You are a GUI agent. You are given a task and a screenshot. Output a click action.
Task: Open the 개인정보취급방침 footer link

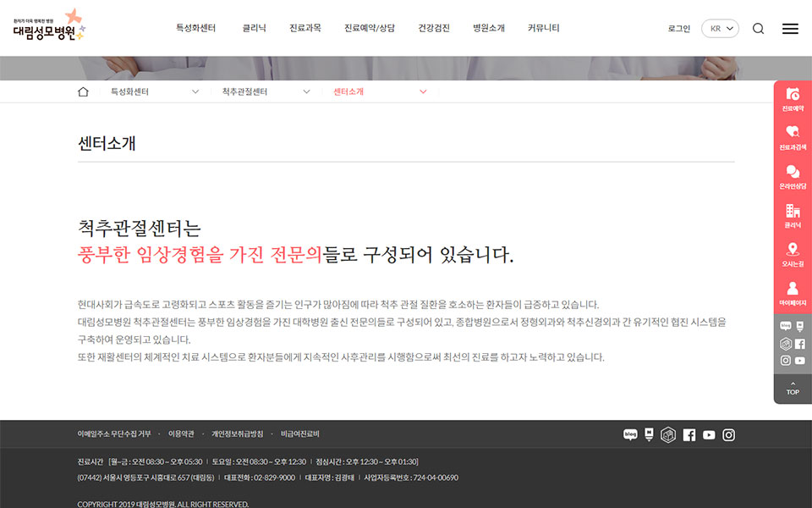(x=237, y=433)
